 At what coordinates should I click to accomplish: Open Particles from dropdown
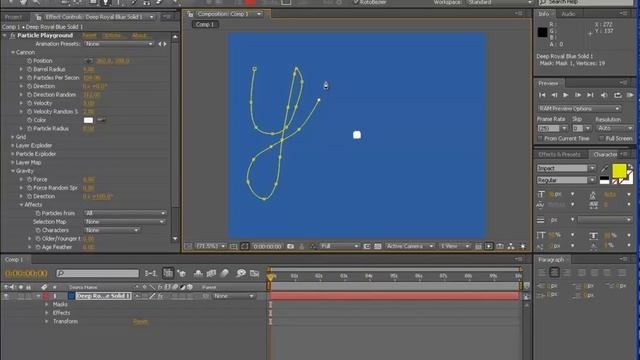tap(125, 213)
